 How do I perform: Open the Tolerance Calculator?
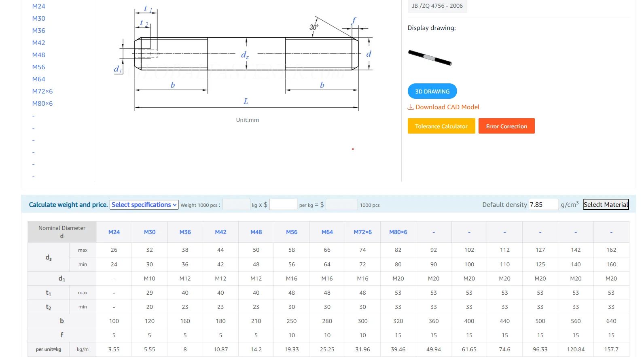tap(441, 126)
